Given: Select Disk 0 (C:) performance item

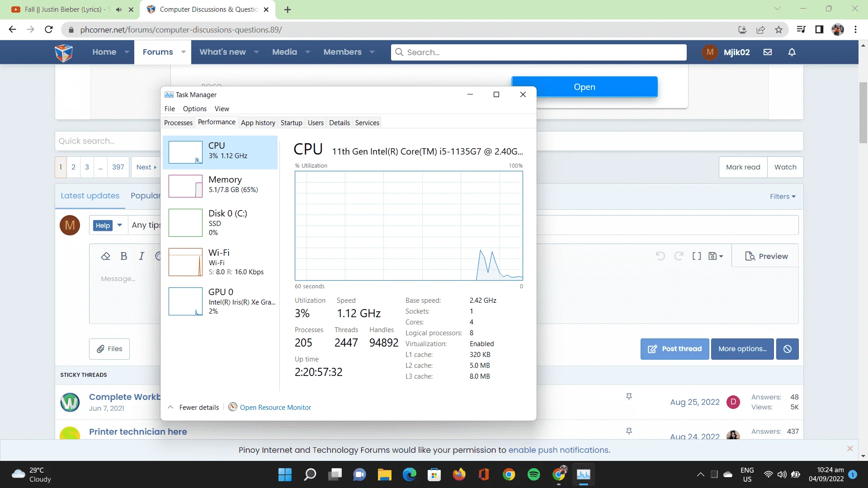Looking at the screenshot, I should pyautogui.click(x=220, y=223).
